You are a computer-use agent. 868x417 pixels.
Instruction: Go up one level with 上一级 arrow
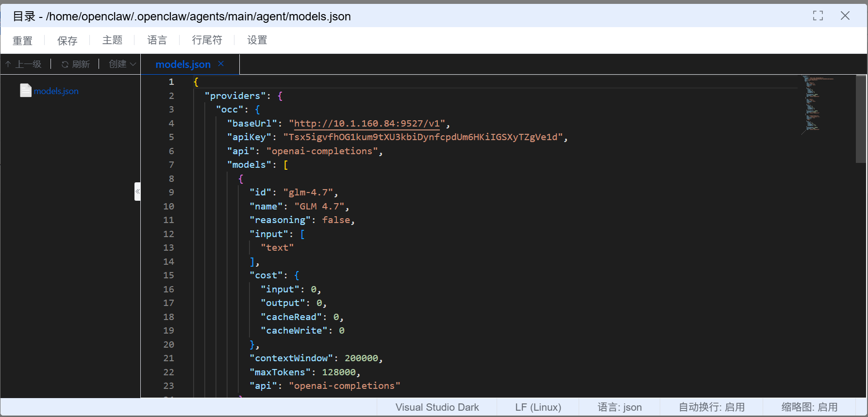(23, 64)
